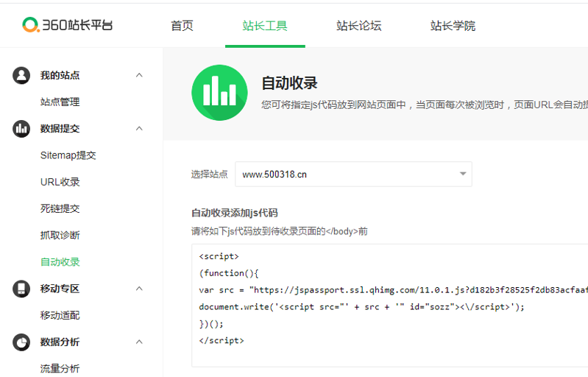The width and height of the screenshot is (588, 377).
Task: Click the 请将如下js代码 instruction text
Action: 280,231
